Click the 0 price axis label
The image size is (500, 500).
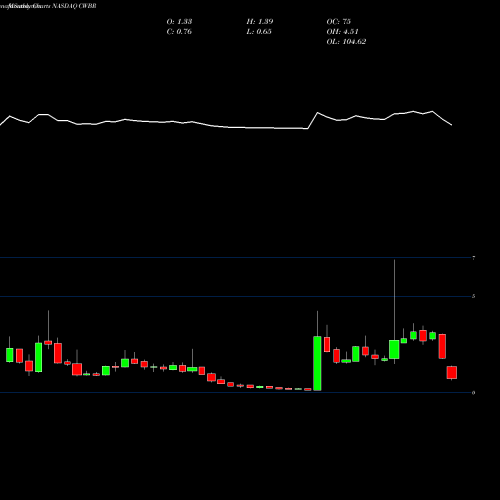coord(474,393)
